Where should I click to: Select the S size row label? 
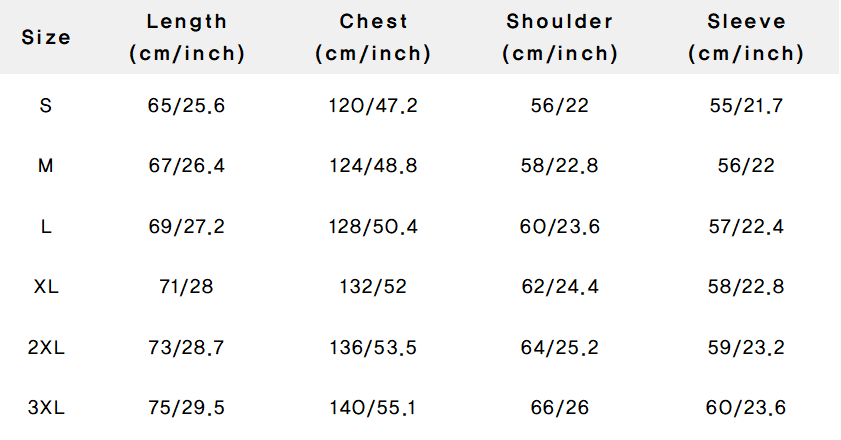pyautogui.click(x=46, y=106)
